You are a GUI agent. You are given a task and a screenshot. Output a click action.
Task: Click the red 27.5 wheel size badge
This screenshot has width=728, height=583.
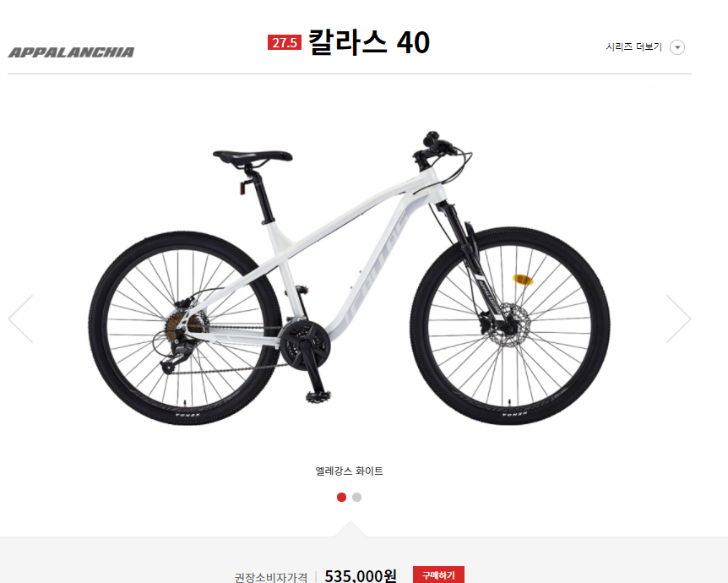pyautogui.click(x=284, y=42)
